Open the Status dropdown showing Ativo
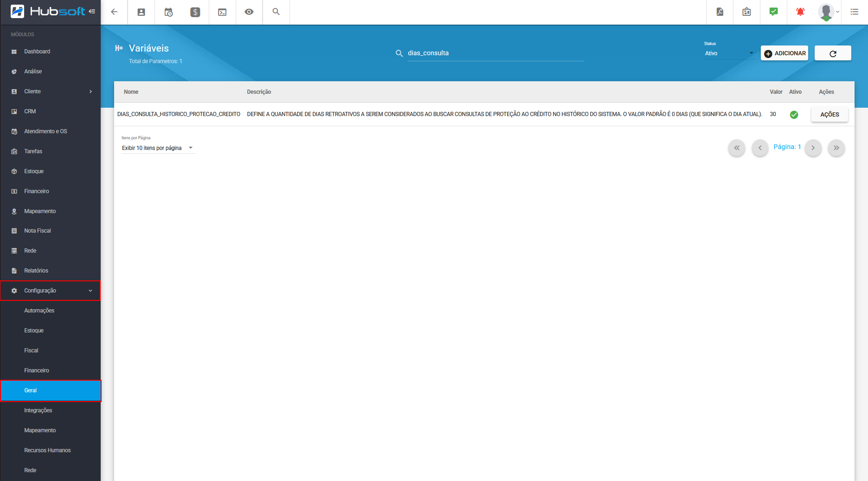The height and width of the screenshot is (481, 868). click(730, 53)
